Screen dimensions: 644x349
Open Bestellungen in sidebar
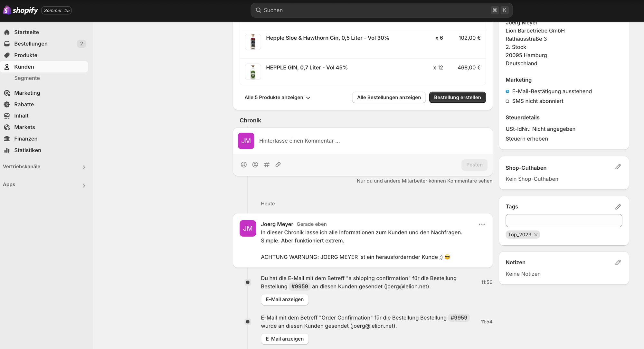31,44
